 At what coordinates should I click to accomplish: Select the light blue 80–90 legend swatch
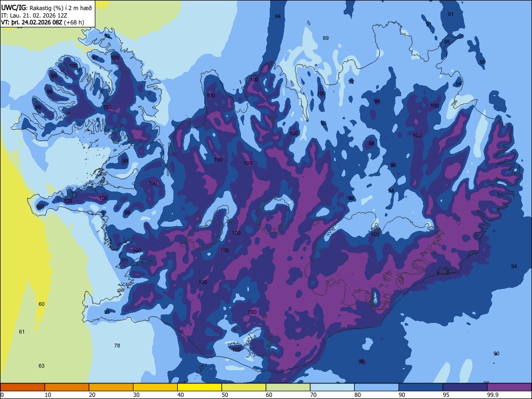click(377, 387)
